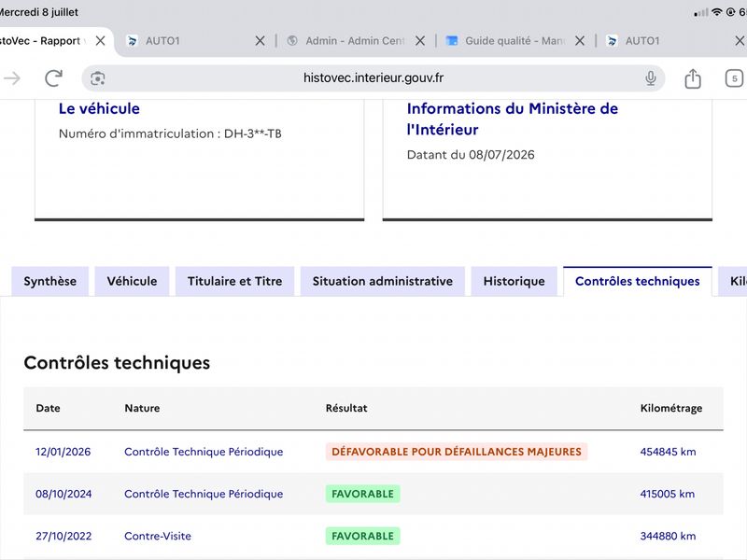Screen dimensions: 747x560
Task: Click the FAVORABLE badge in Contre-Visite row
Action: click(362, 536)
